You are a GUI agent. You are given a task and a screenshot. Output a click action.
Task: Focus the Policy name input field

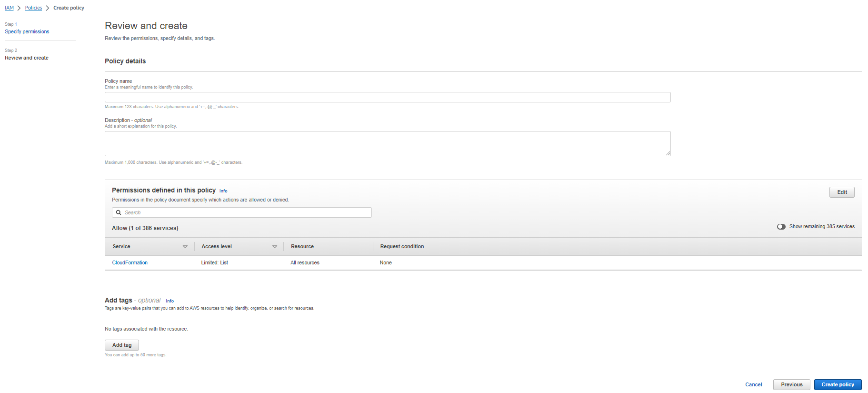(387, 97)
